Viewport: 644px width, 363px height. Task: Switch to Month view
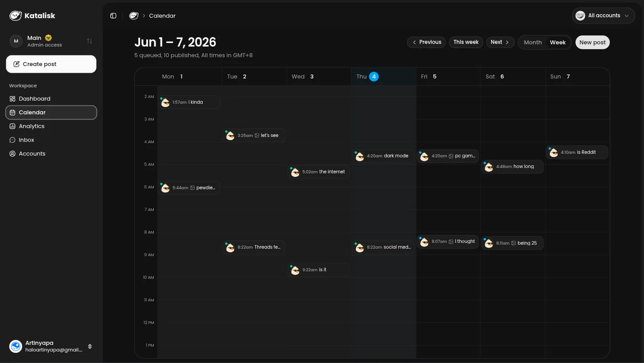[533, 42]
